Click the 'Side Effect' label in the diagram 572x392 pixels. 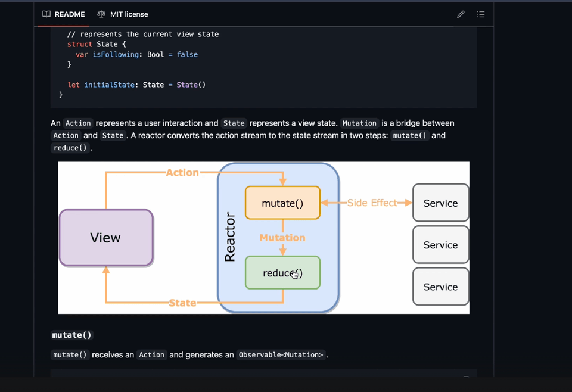tap(372, 203)
